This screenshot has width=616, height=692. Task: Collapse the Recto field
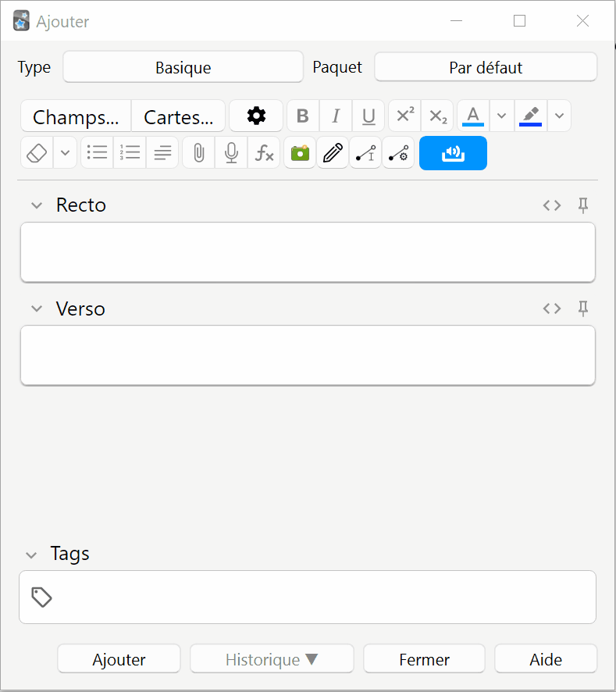coord(37,205)
